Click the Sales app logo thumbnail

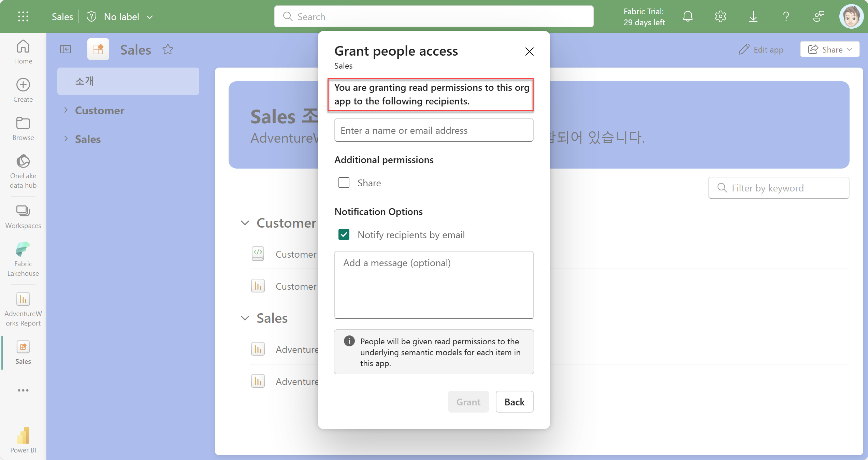[x=98, y=49]
